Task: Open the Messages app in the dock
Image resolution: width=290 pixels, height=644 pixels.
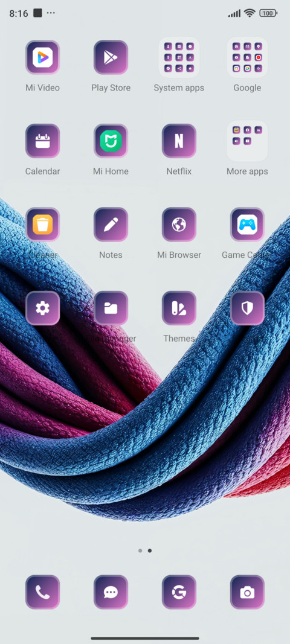Action: pos(111,592)
